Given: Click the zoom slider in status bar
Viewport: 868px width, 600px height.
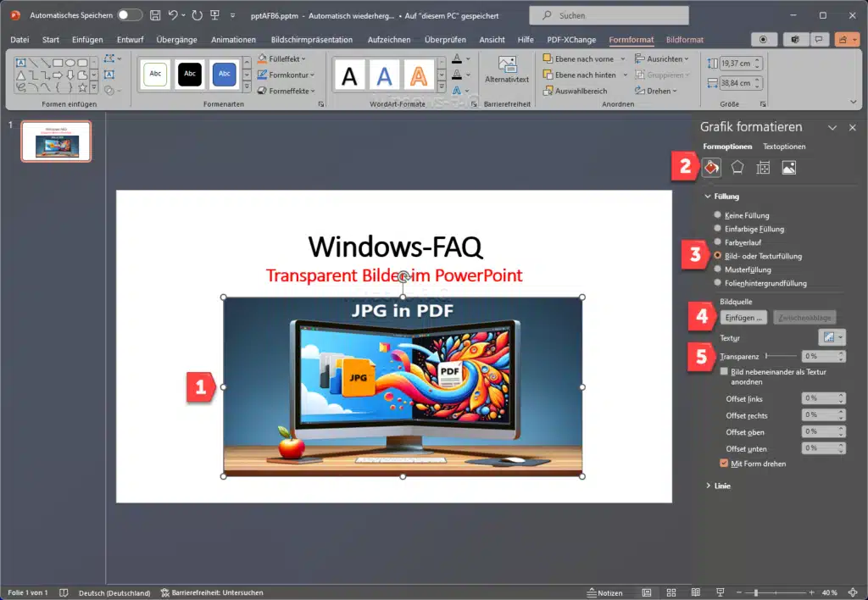Looking at the screenshot, I should click(775, 593).
